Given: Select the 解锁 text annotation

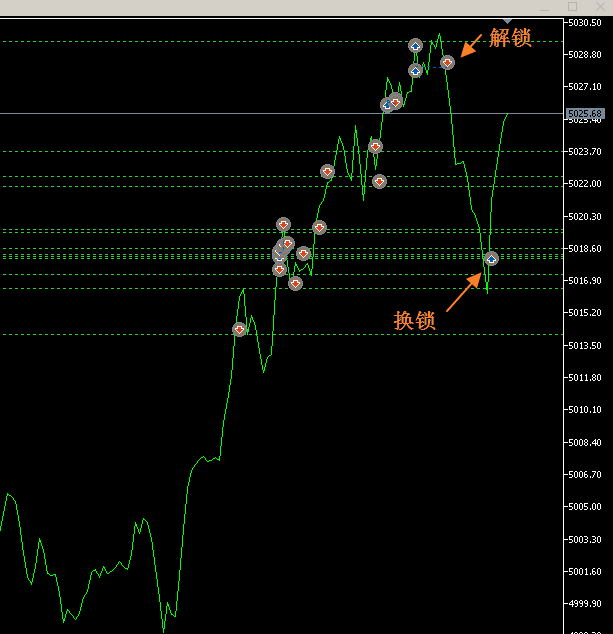Looking at the screenshot, I should (x=510, y=38).
